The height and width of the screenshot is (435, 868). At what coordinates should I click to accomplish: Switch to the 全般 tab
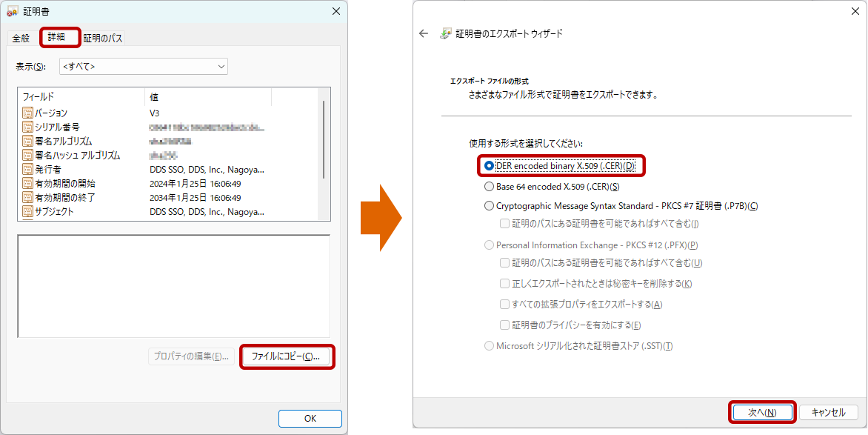click(x=21, y=38)
